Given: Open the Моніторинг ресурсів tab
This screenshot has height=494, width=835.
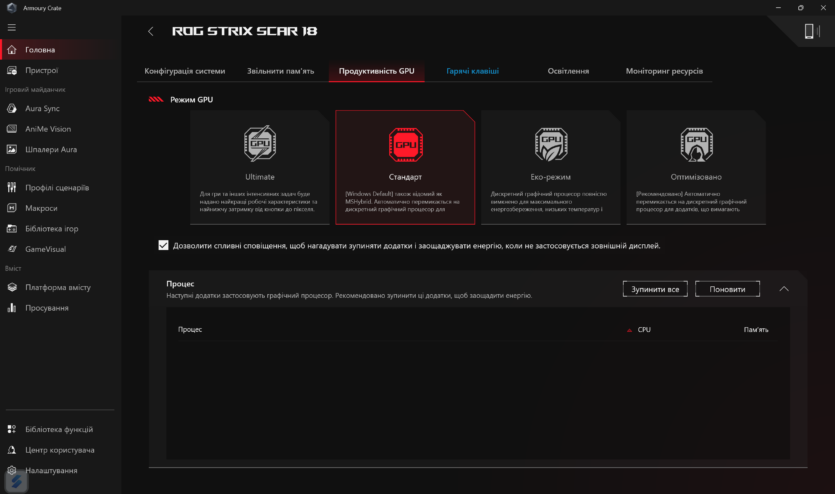Looking at the screenshot, I should pyautogui.click(x=664, y=71).
